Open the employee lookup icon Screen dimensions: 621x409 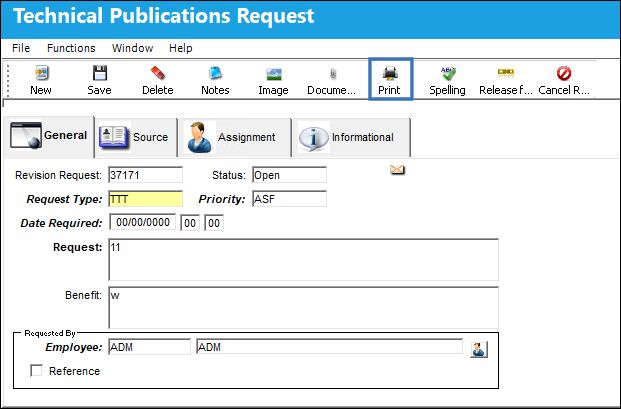[478, 350]
